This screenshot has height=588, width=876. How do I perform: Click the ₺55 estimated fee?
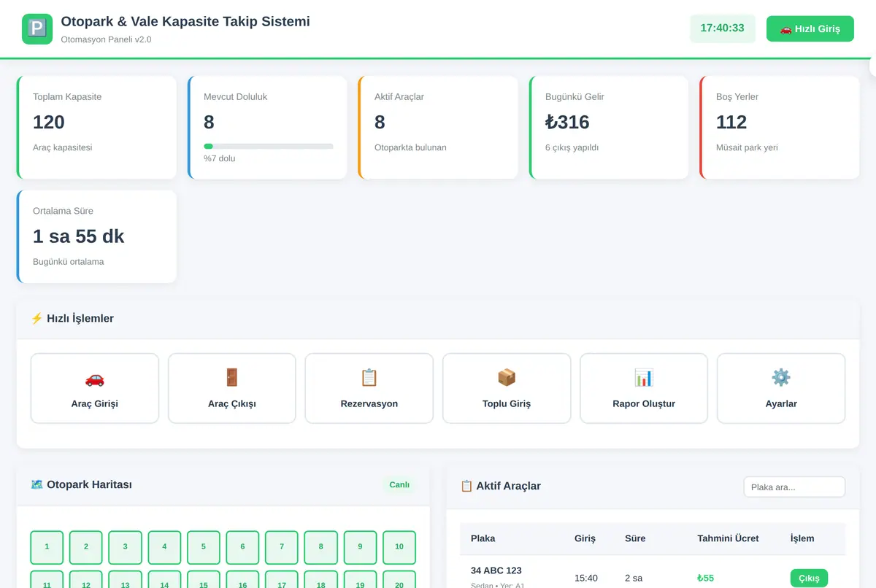[705, 579]
